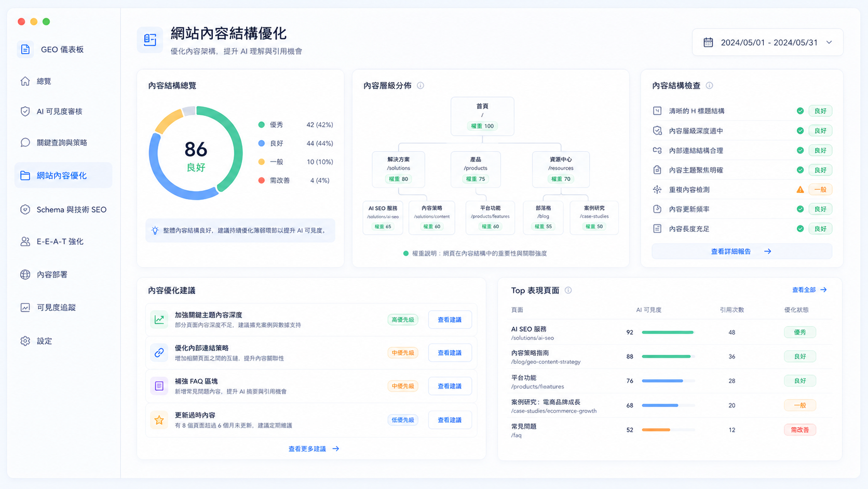868x489 pixels.
Task: Click the 部落格 /blog node
Action: click(543, 218)
